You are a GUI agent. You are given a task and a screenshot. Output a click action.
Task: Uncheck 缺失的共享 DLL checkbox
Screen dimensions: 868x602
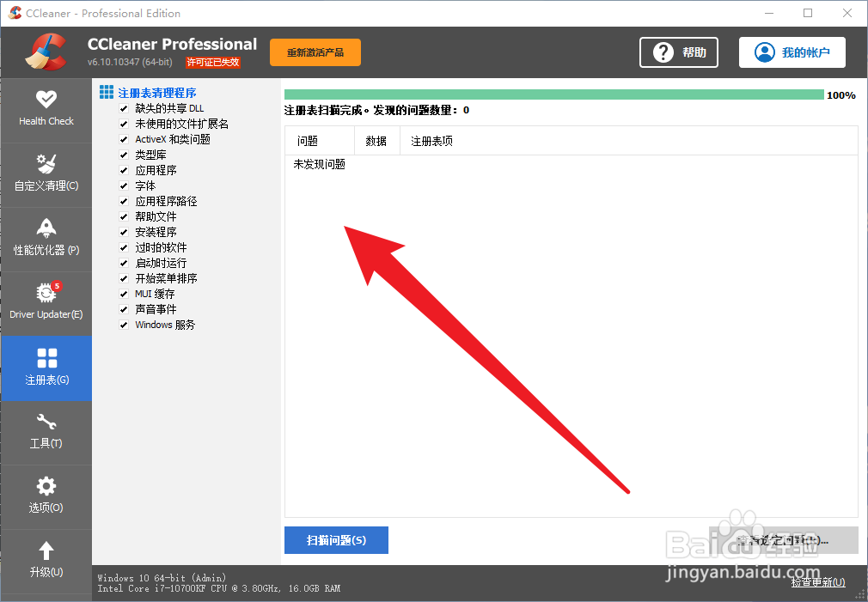pyautogui.click(x=124, y=108)
